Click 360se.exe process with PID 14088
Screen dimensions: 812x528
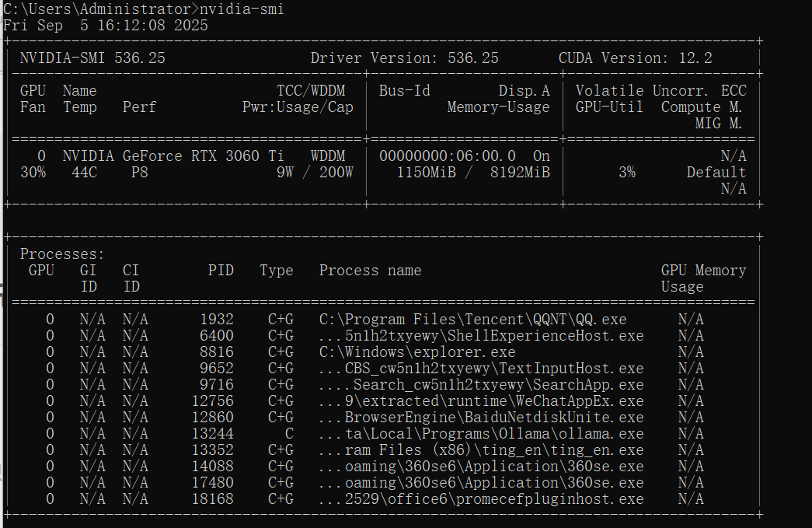(482, 467)
